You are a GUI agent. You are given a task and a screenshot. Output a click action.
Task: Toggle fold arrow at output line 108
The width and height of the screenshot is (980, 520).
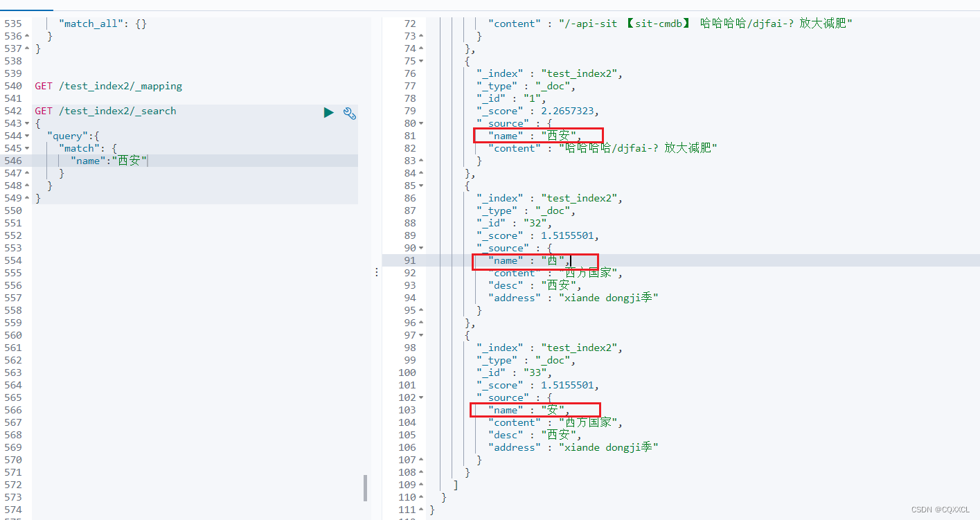click(x=421, y=472)
